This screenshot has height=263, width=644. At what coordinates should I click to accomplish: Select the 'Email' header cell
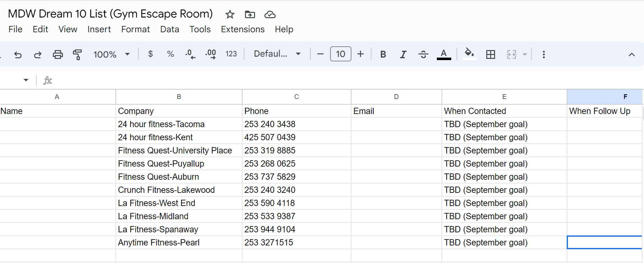tap(396, 111)
